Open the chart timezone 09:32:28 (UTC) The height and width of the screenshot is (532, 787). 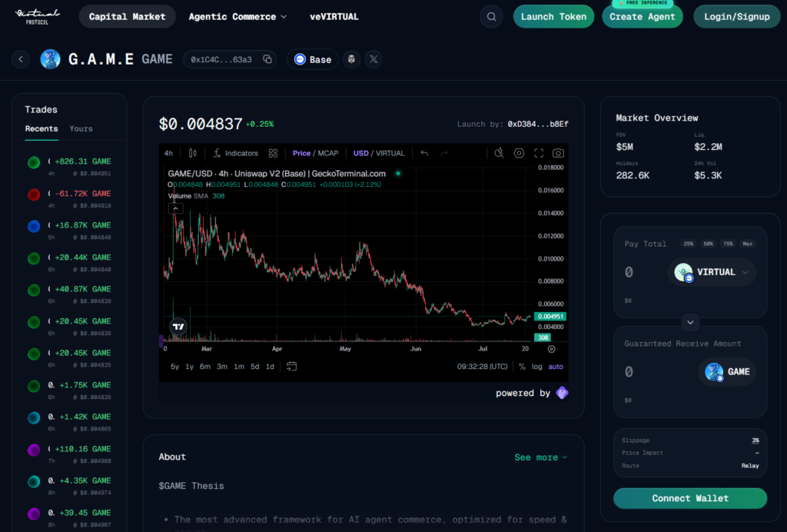tap(482, 367)
